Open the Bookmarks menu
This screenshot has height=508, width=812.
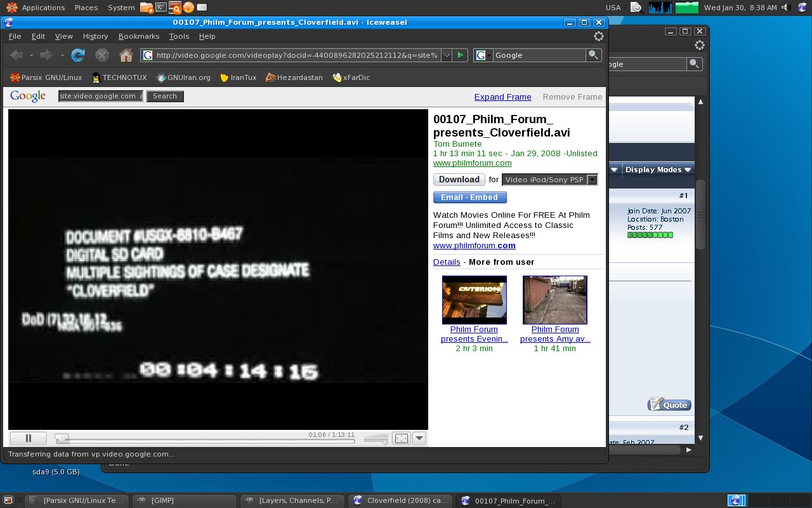click(x=138, y=36)
